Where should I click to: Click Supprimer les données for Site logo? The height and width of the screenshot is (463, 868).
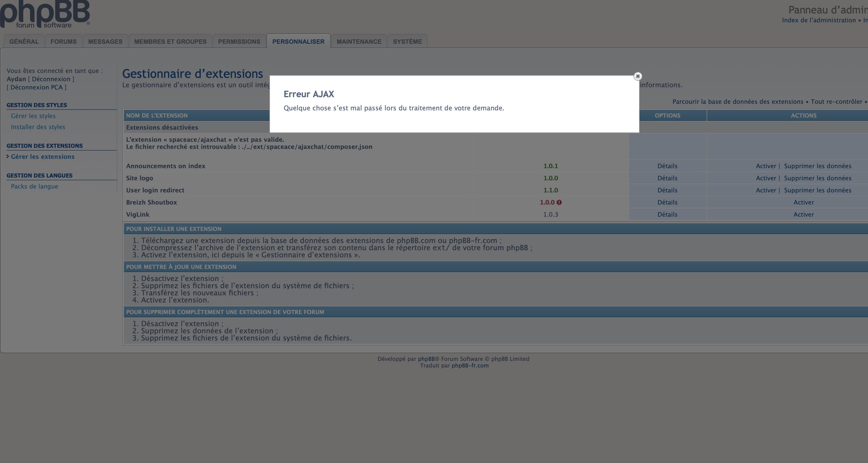(818, 178)
